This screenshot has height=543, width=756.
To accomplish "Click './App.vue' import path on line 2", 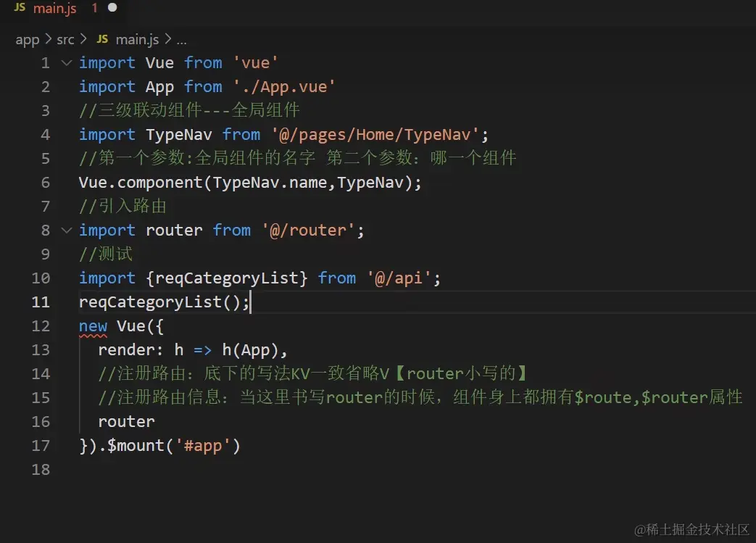I will click(284, 87).
